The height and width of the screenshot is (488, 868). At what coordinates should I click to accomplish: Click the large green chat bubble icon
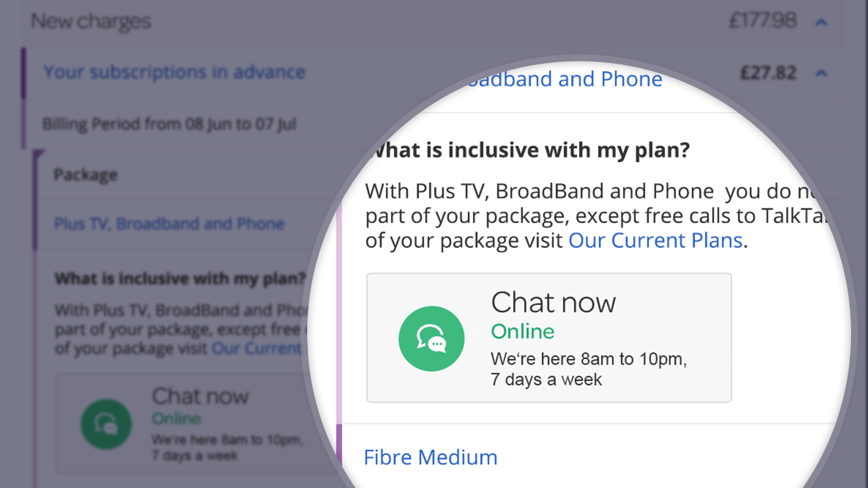point(431,338)
